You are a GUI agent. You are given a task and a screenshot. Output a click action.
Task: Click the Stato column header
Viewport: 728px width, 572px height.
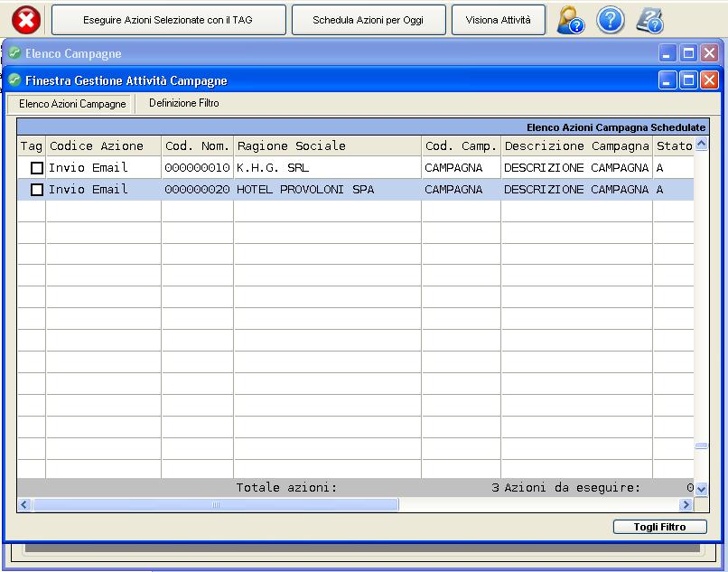674,145
